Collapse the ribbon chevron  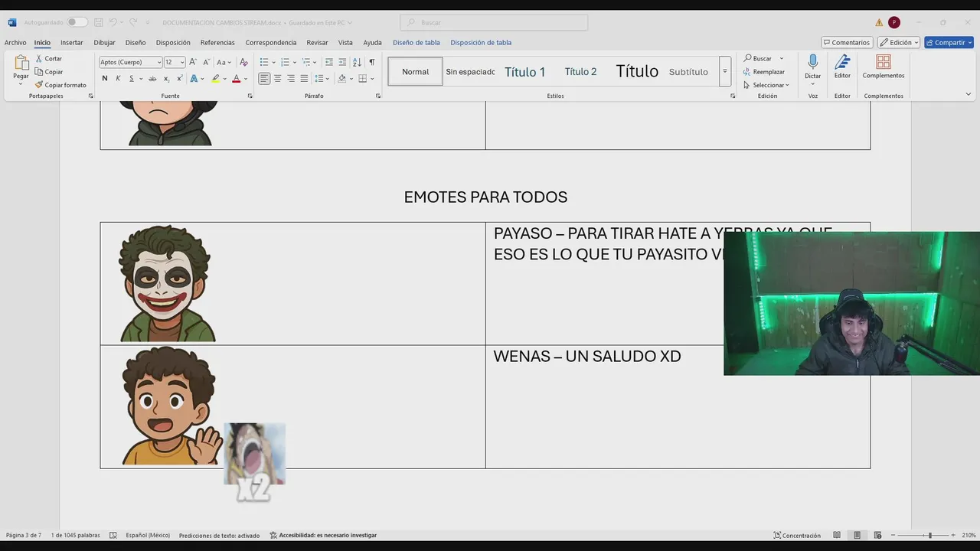(x=968, y=94)
